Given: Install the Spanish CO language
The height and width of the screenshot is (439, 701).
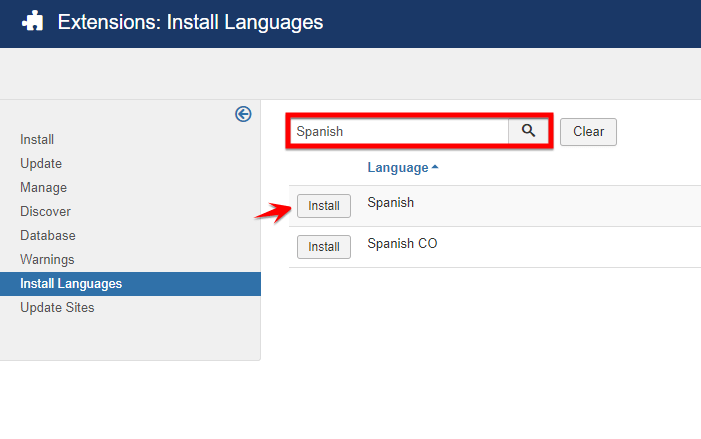Looking at the screenshot, I should pos(324,247).
